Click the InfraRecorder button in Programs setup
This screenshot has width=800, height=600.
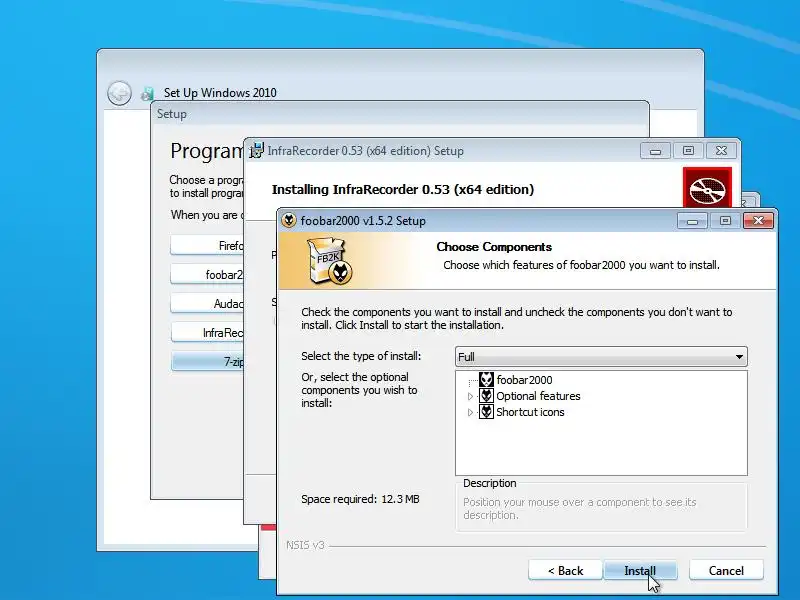pyautogui.click(x=207, y=333)
